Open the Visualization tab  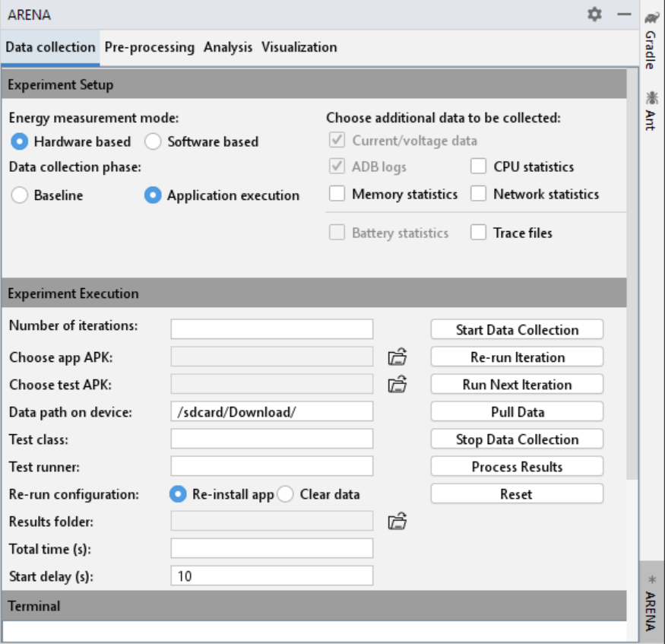coord(299,47)
